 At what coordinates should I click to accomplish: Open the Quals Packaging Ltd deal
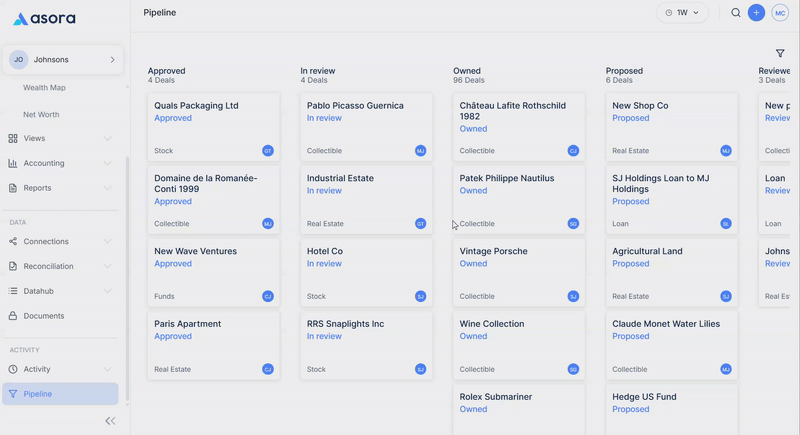coord(213,127)
